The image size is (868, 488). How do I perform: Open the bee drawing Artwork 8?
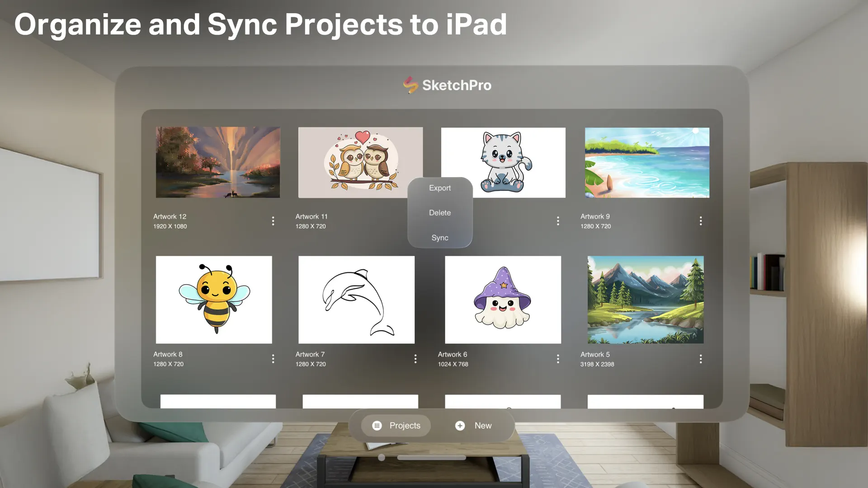point(214,300)
